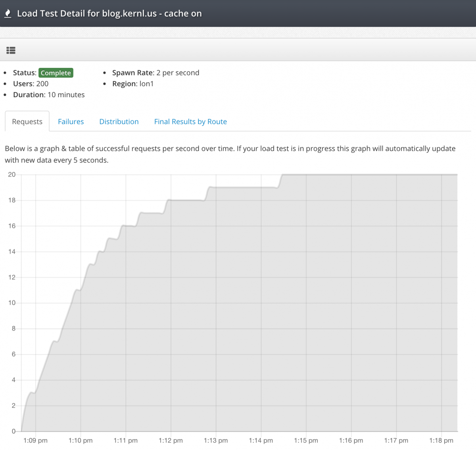Click the 1:13 pm axis marker
This screenshot has width=476, height=450.
(216, 440)
